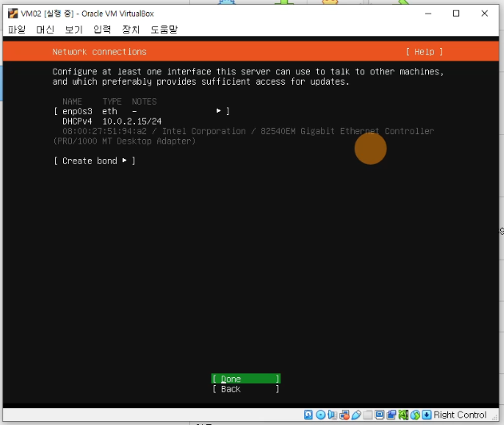Click the enp0s3 interface name
Viewport: 504px width, 425px height.
(x=77, y=111)
